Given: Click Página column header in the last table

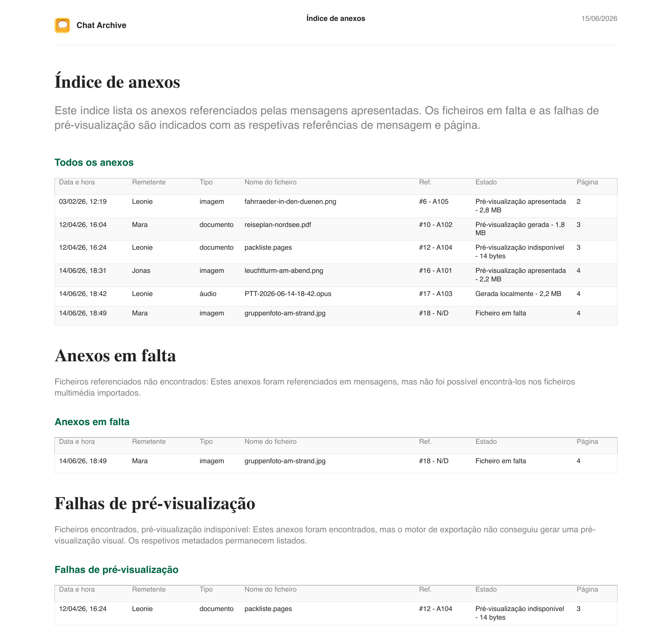Looking at the screenshot, I should 587,589.
